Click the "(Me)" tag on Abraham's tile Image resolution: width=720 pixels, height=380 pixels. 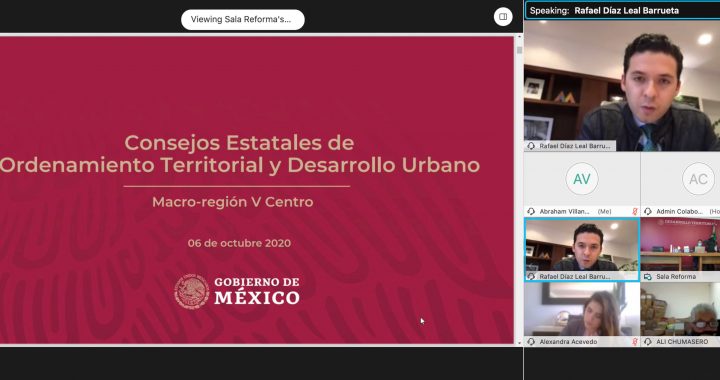[x=604, y=212]
